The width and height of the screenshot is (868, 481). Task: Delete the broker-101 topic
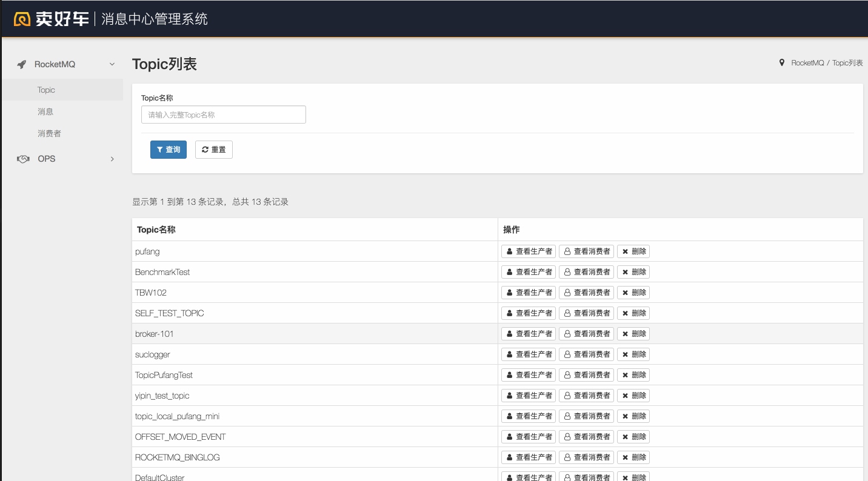point(633,334)
